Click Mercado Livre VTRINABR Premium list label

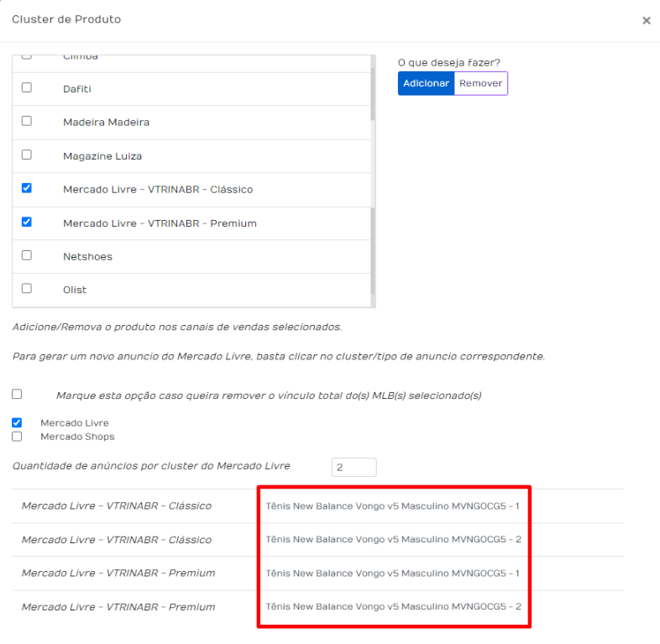point(160,223)
